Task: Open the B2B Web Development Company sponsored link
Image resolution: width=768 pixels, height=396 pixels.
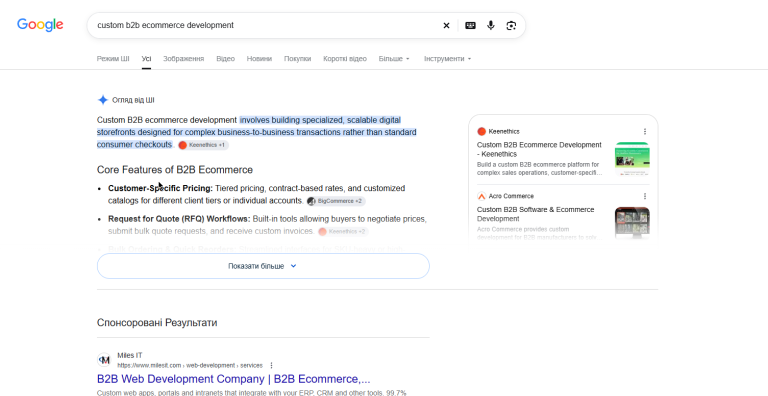Action: click(x=234, y=379)
